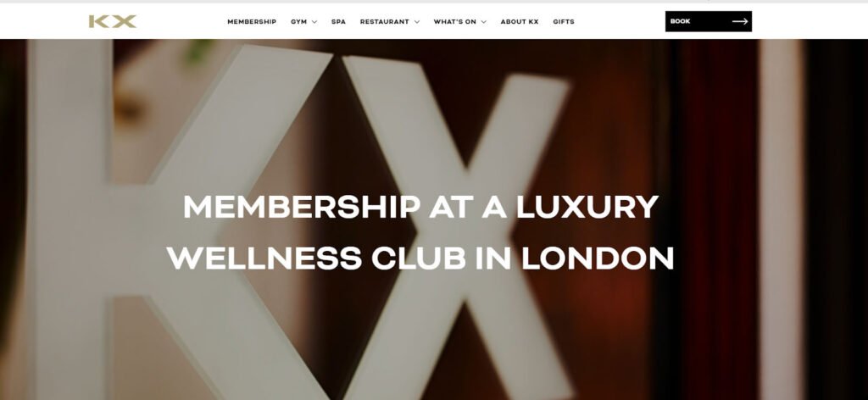Select the Gym text in navigation
Image resolution: width=868 pixels, height=400 pixels.
coord(299,21)
